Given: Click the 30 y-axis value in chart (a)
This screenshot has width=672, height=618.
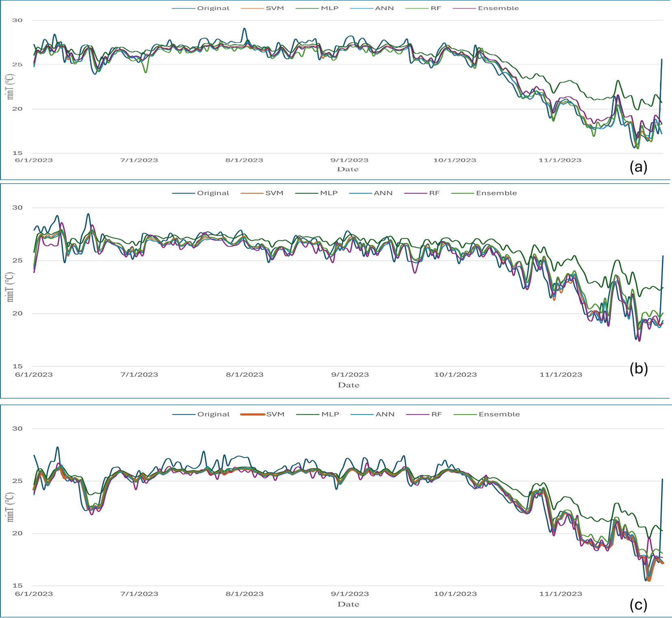Looking at the screenshot, I should click(x=17, y=20).
